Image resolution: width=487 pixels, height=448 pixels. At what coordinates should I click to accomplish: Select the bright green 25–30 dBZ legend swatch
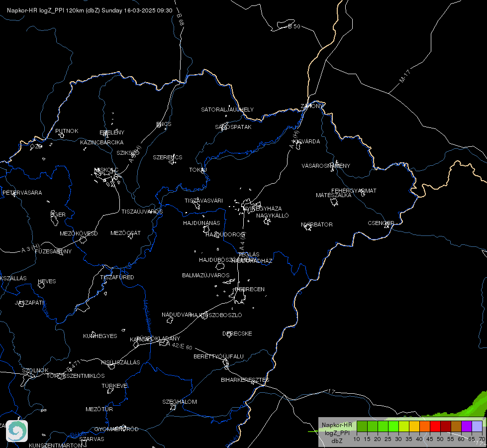(x=393, y=427)
